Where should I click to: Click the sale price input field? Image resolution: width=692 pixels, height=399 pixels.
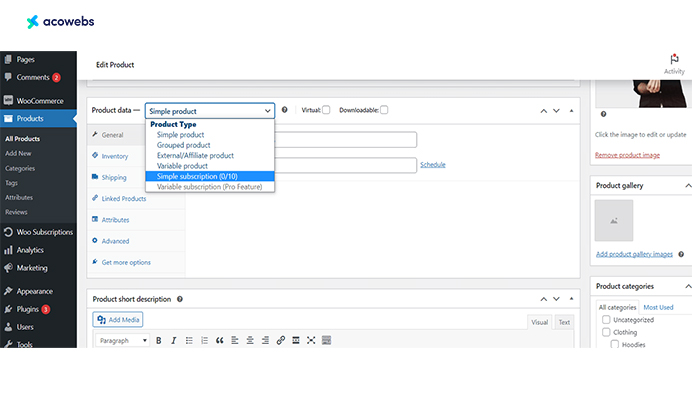coord(346,165)
